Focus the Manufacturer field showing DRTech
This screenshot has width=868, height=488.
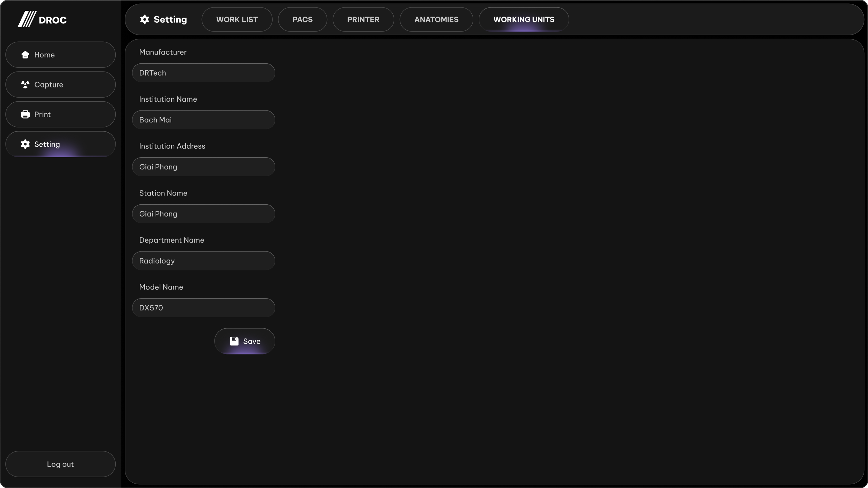coord(203,73)
